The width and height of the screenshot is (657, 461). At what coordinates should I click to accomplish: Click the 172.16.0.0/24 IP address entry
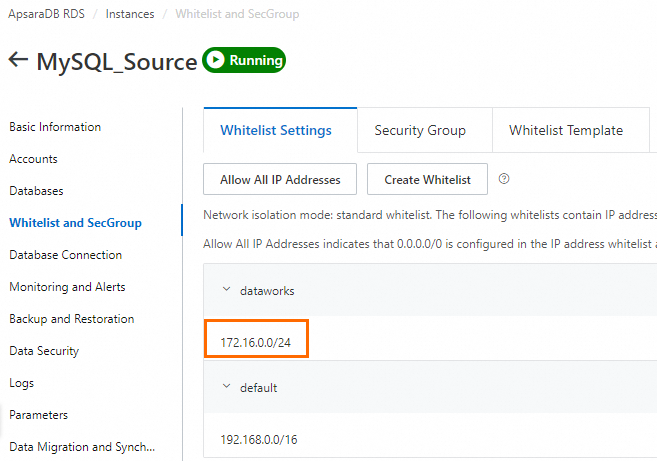point(256,343)
